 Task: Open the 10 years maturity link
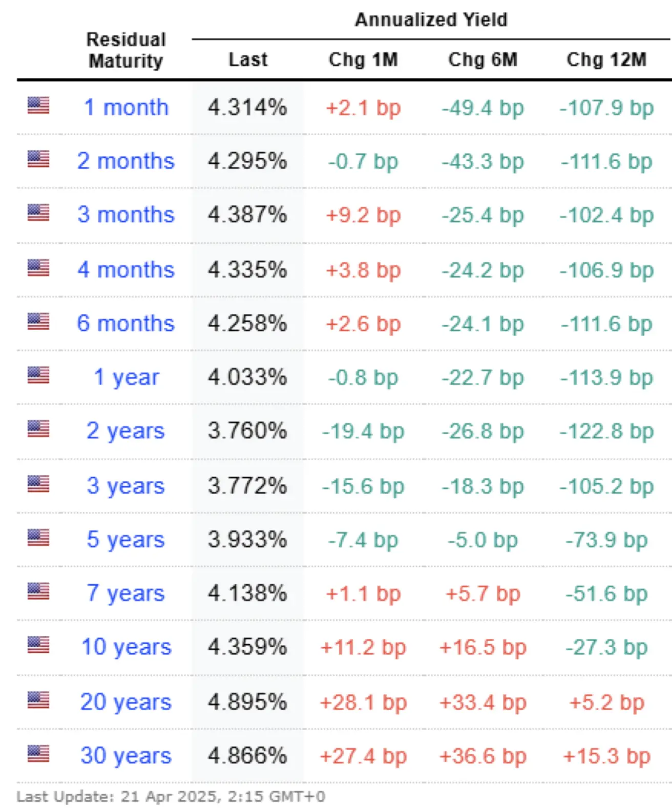(x=126, y=647)
